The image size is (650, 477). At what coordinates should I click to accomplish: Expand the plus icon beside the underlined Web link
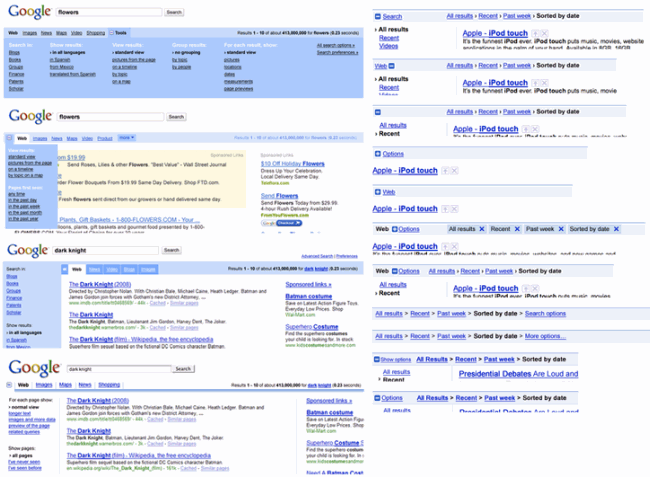pyautogui.click(x=378, y=192)
